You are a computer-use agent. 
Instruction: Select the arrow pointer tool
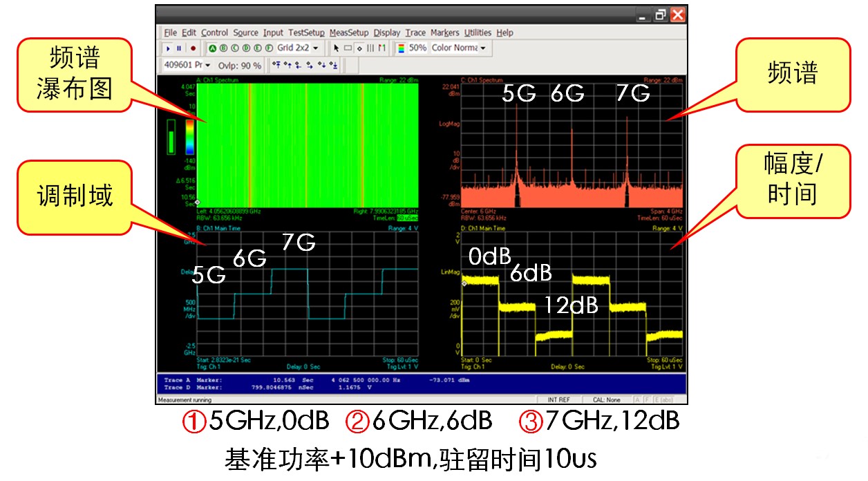[x=336, y=48]
